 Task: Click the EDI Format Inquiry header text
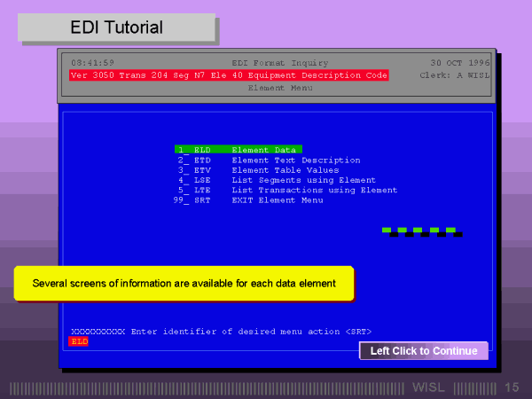click(279, 63)
